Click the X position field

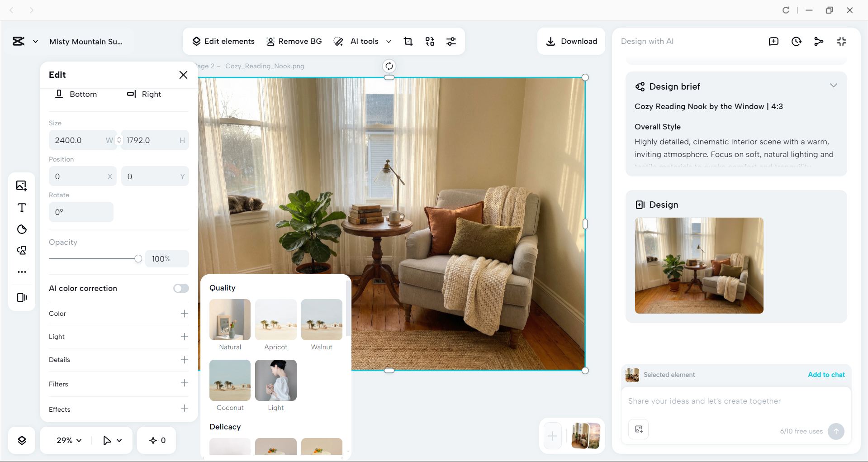click(x=82, y=176)
